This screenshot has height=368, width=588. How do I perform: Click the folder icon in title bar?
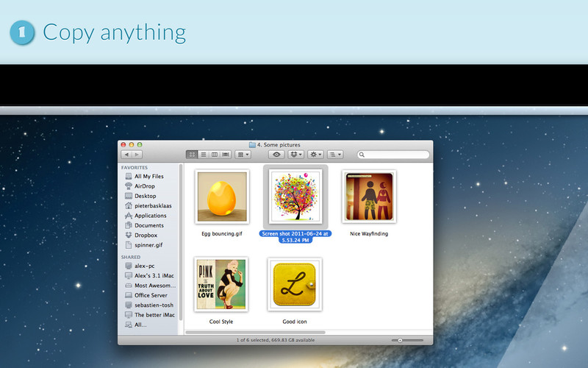252,144
